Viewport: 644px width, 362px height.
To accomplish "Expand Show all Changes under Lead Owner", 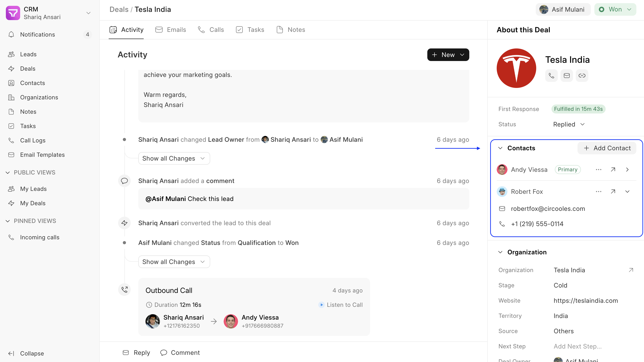I will tap(174, 159).
